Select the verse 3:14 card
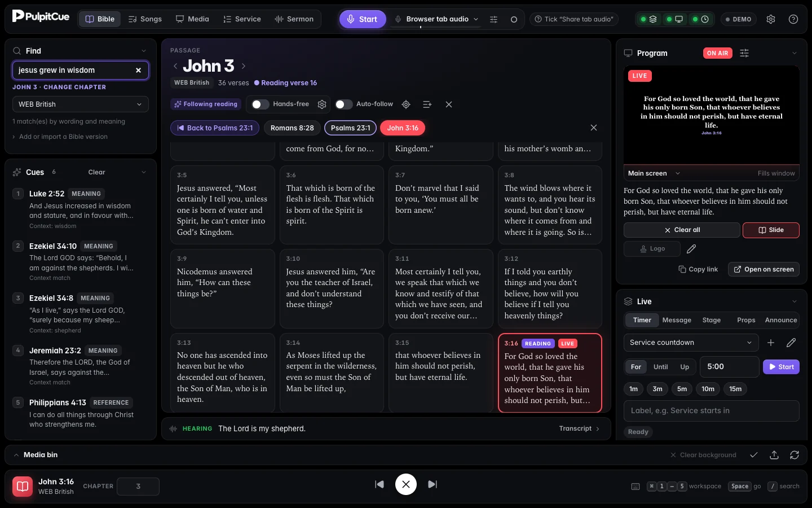Viewport: 812px width, 508px height. (332, 373)
